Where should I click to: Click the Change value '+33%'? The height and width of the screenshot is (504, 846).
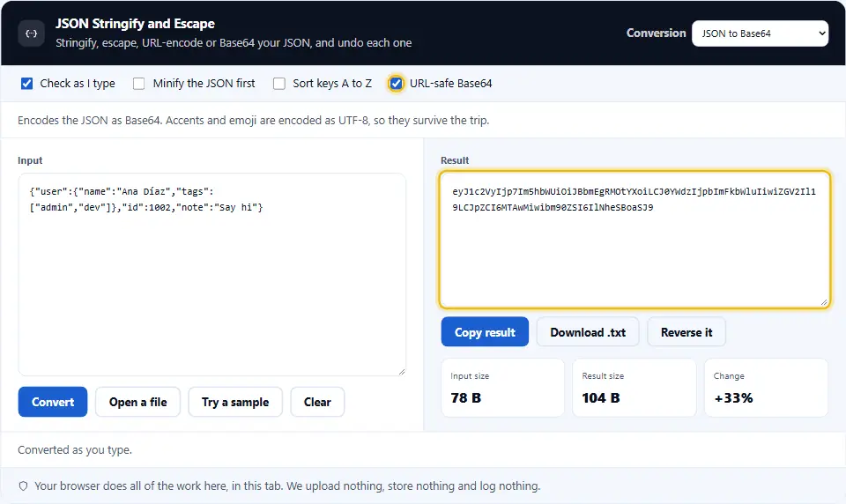click(733, 398)
